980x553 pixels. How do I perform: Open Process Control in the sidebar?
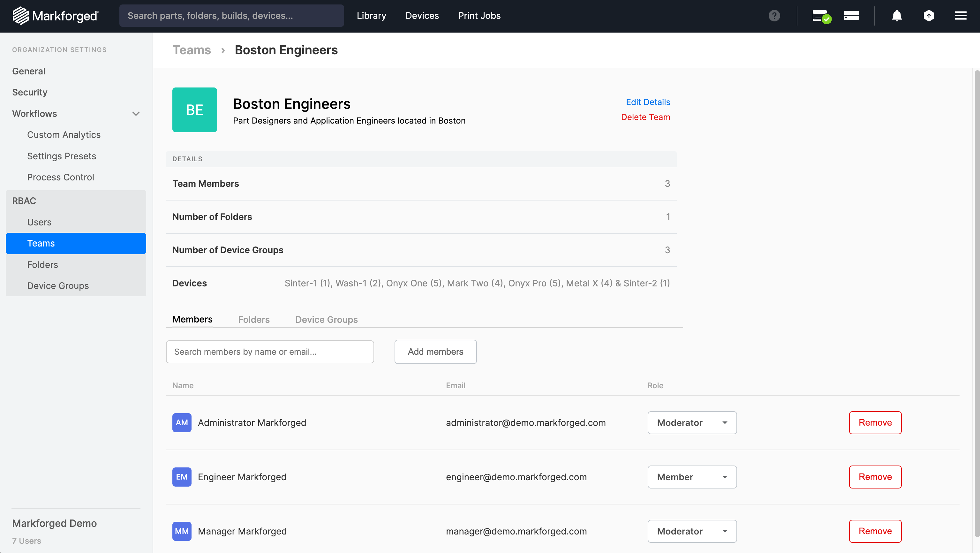point(60,177)
